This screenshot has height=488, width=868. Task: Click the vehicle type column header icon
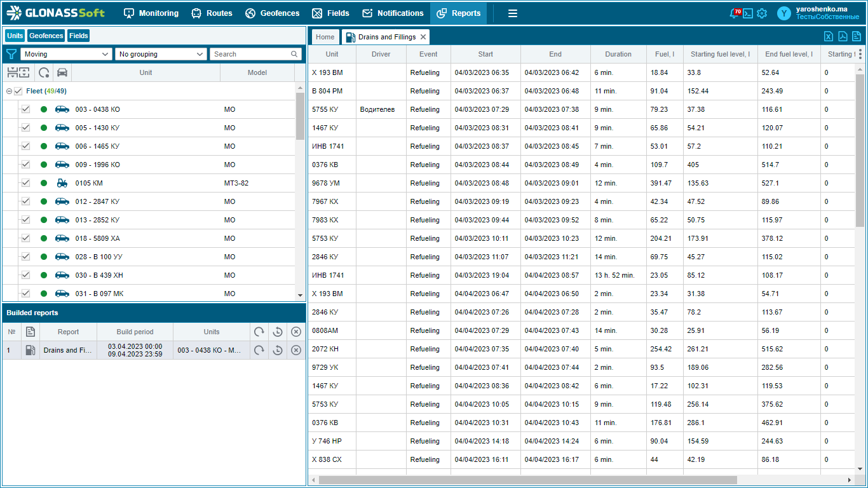[x=62, y=72]
